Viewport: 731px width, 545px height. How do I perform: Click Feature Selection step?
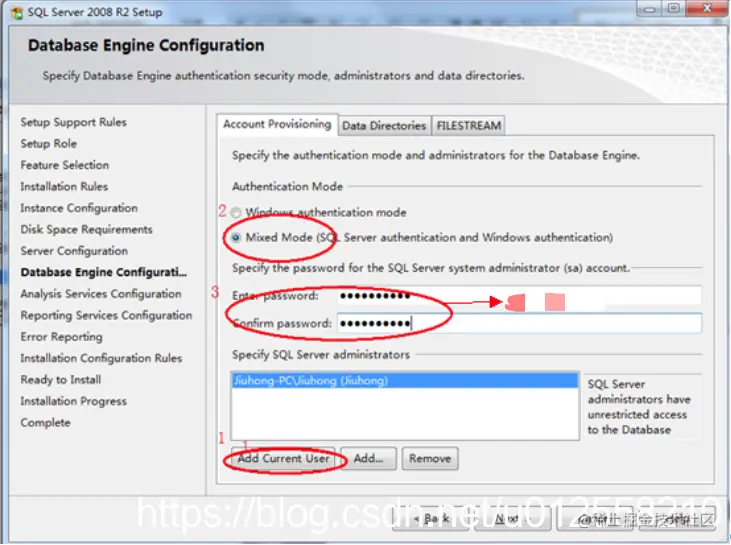(64, 165)
